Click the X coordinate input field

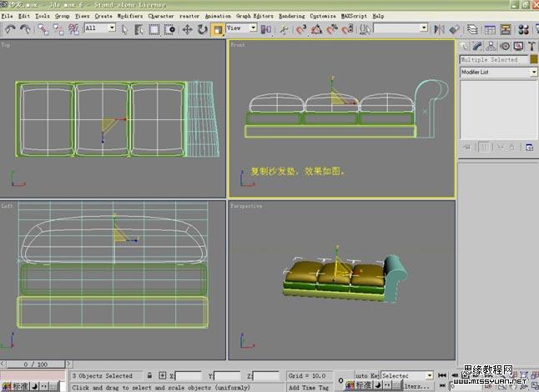click(189, 376)
